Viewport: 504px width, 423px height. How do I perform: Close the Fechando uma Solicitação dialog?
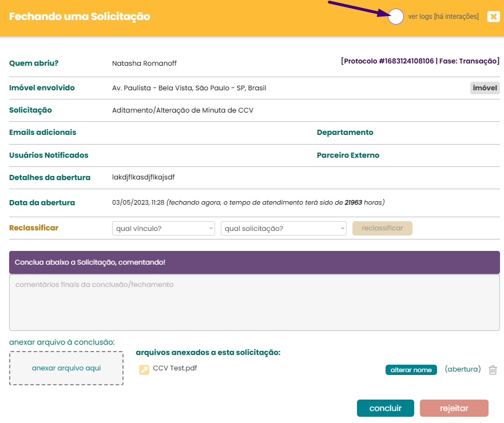point(493,17)
